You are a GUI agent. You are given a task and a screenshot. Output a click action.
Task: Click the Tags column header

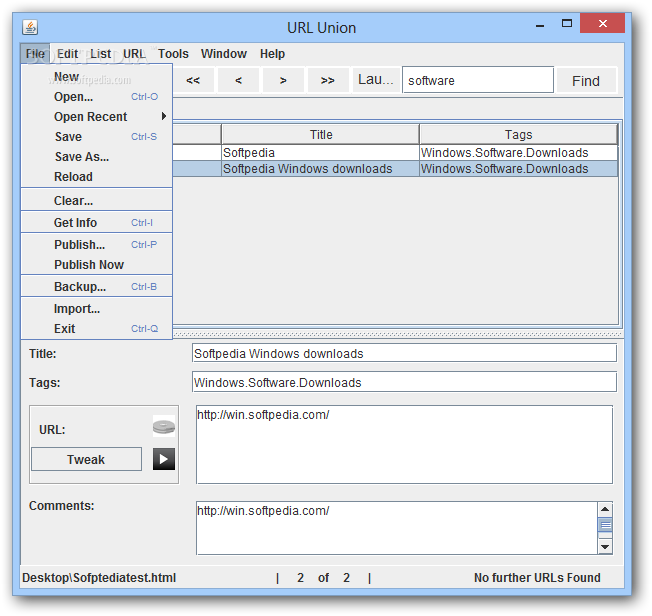click(x=518, y=135)
